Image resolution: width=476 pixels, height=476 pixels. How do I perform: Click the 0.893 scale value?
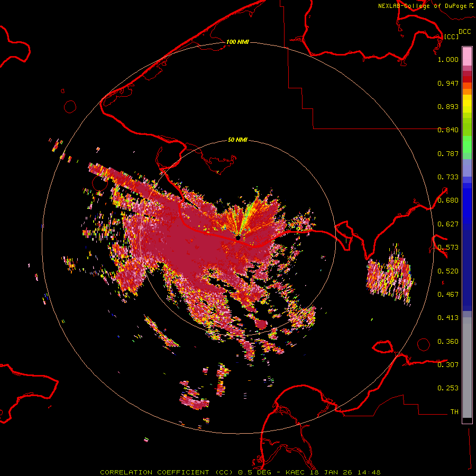(x=448, y=106)
